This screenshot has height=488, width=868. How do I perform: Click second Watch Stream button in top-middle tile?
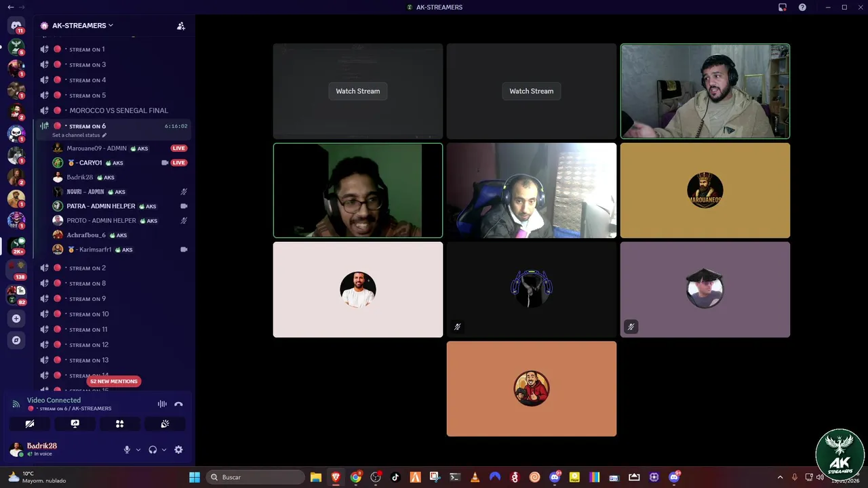coord(532,91)
